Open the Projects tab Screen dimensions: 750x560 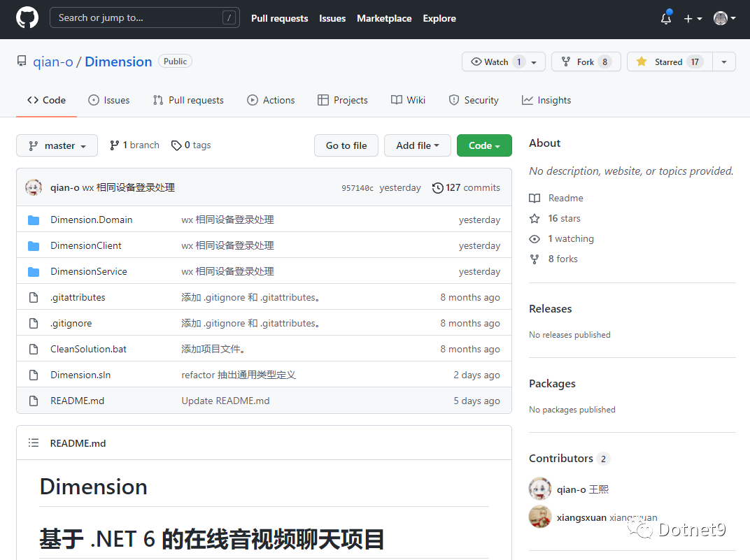343,100
